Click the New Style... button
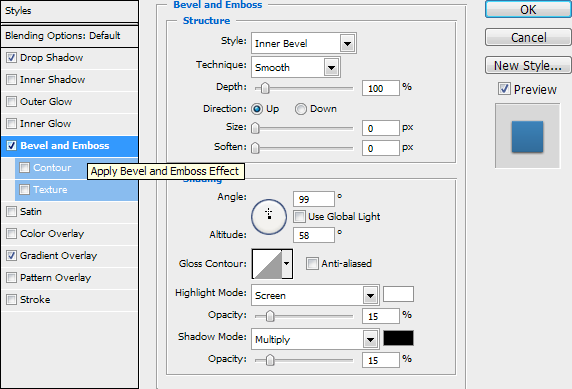 point(528,66)
